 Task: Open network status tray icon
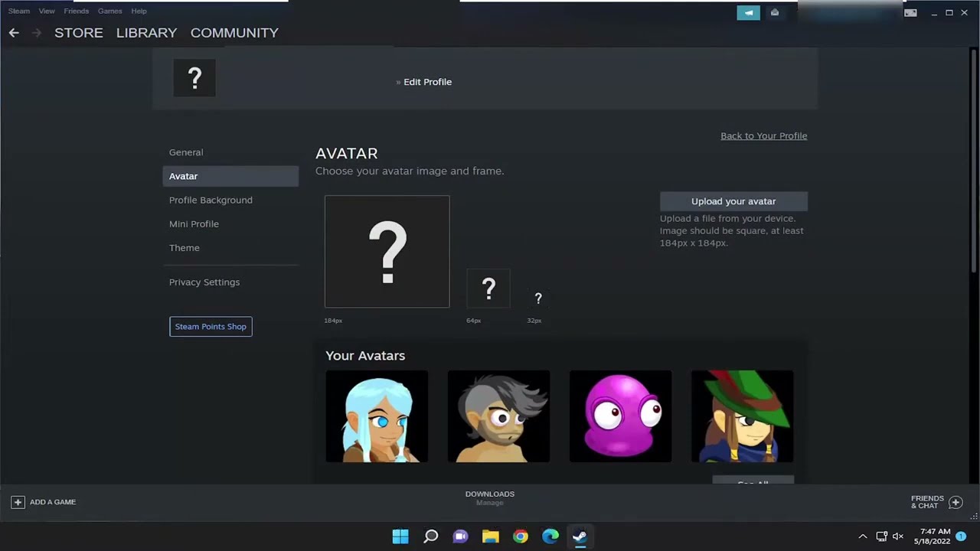coord(881,536)
